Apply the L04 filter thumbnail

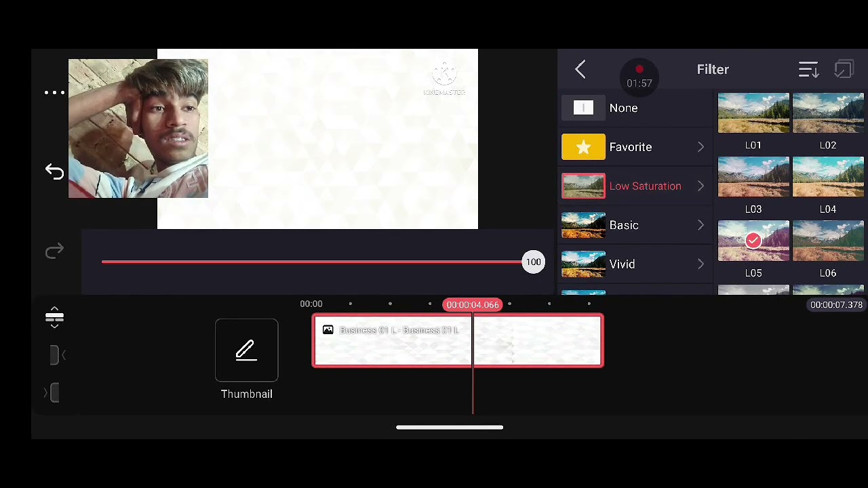click(828, 177)
